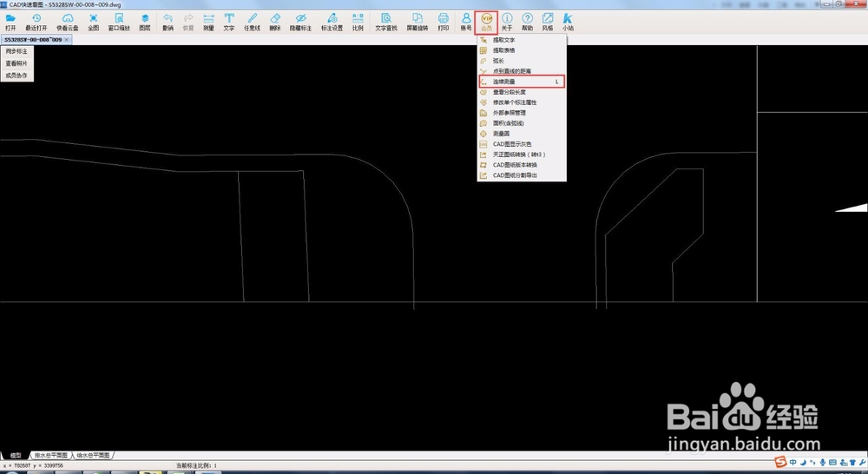Open the 图层 layers tool
Viewport: 868px width, 474px height.
tap(145, 23)
